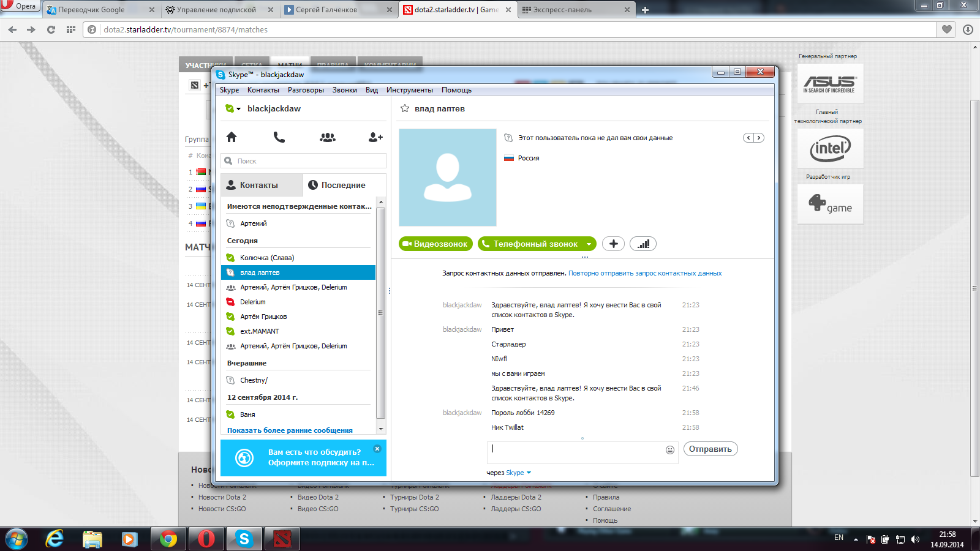The height and width of the screenshot is (551, 980).
Task: Open new Opera tab
Action: coord(645,10)
